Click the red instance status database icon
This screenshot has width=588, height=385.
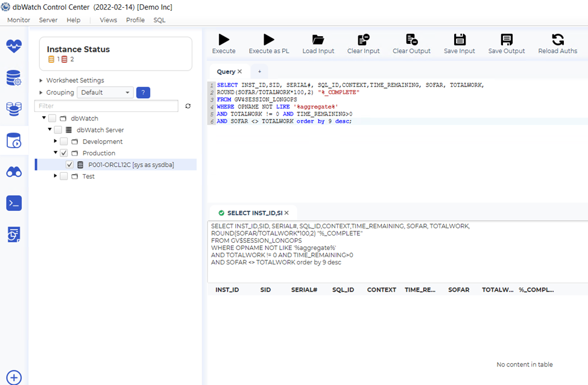point(65,59)
